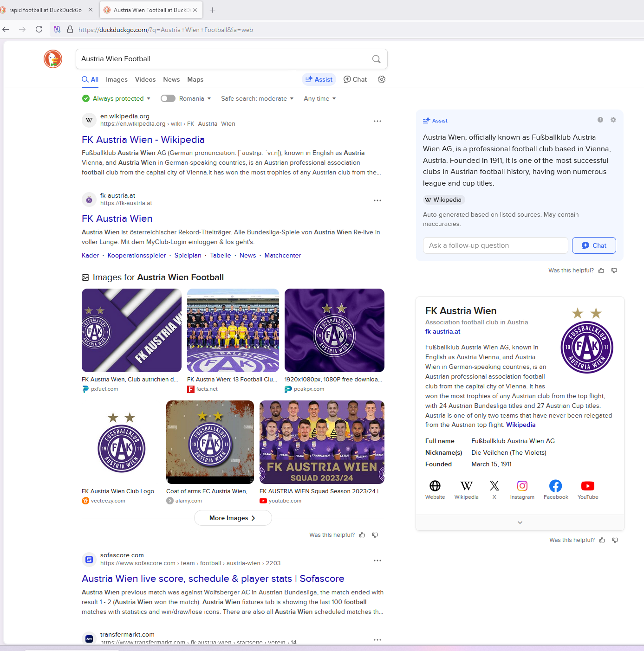Thumbs up the FK Austria Wien infobox
The image size is (644, 651).
(602, 540)
